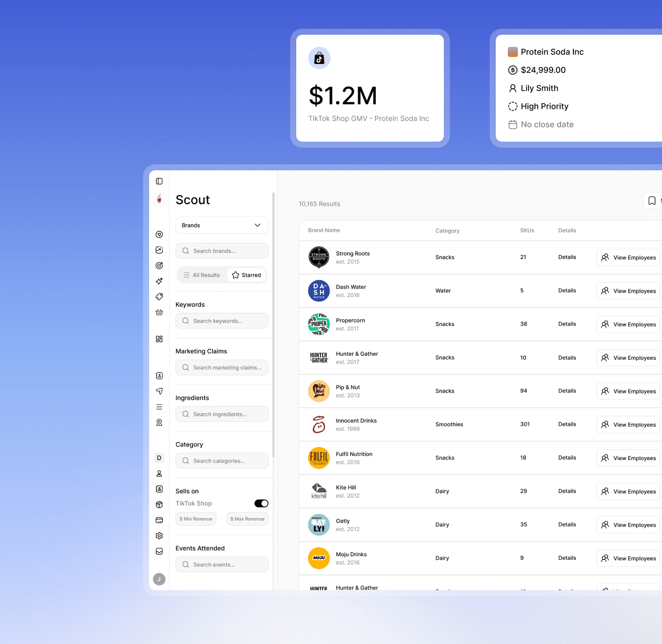Focus the Search categories field

tap(222, 461)
